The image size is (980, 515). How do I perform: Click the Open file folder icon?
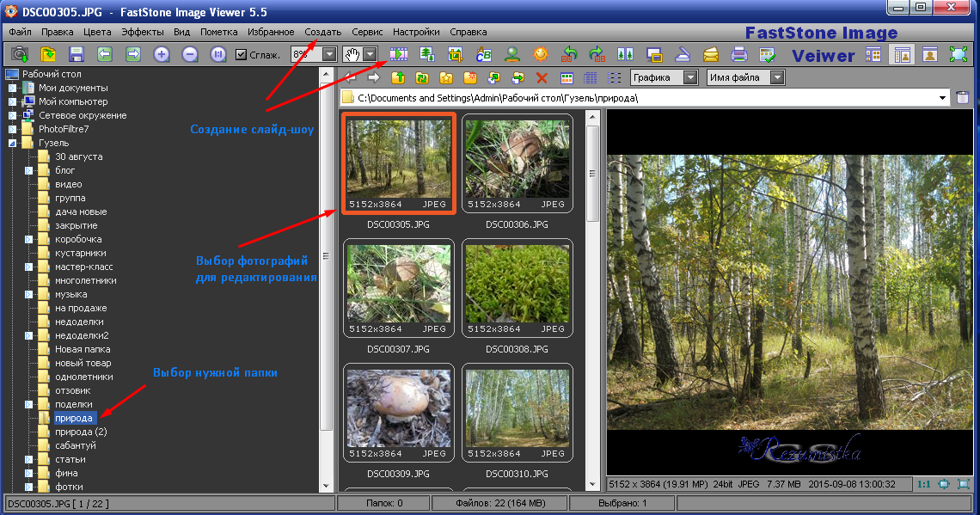(48, 54)
